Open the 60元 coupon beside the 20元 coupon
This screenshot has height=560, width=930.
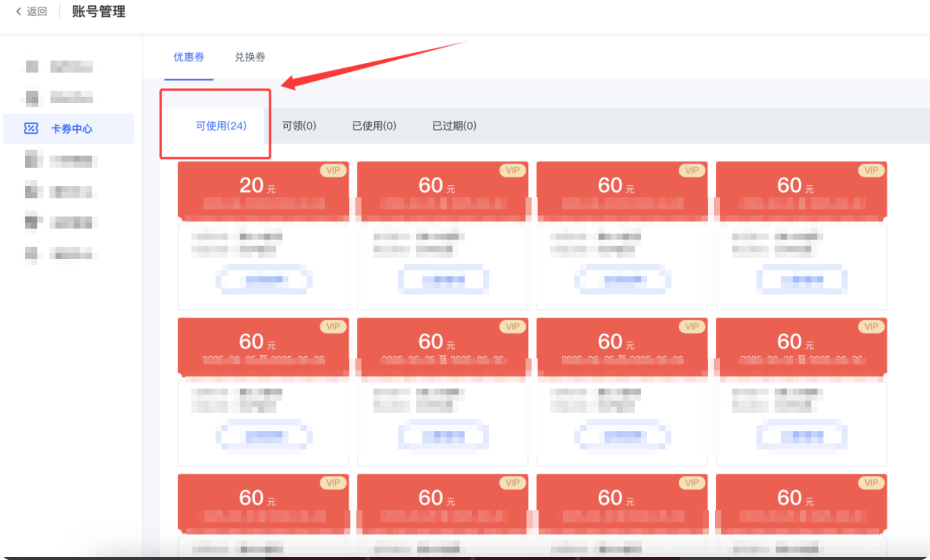click(443, 235)
